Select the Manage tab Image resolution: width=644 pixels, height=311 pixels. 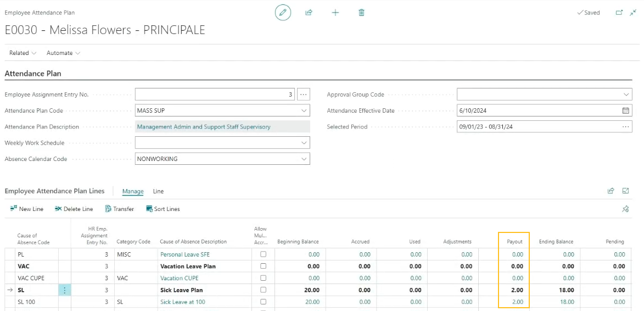(x=133, y=191)
